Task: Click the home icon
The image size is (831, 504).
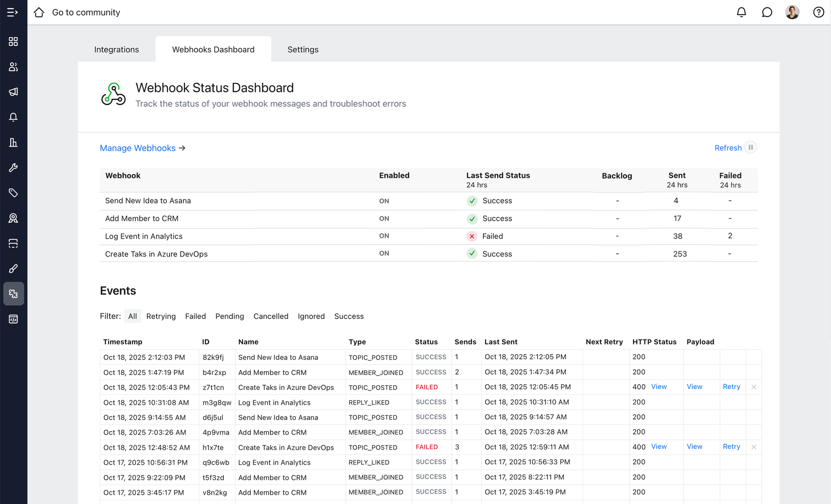Action: click(39, 13)
